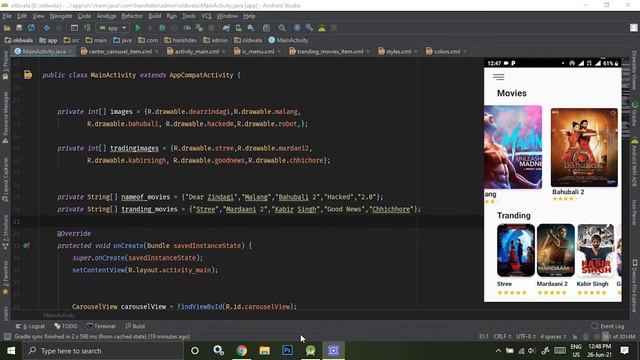Click the Stree poster in Tranding row
This screenshot has width=640, height=360.
point(516,250)
